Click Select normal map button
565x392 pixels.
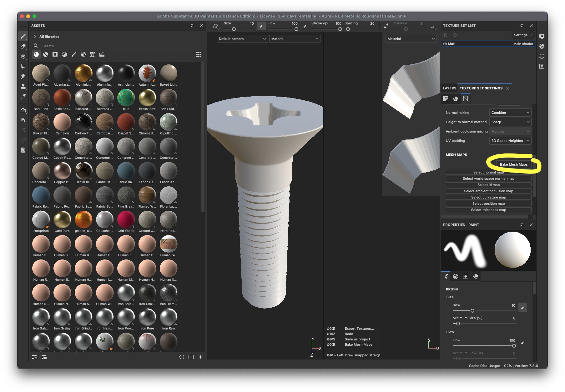point(488,172)
